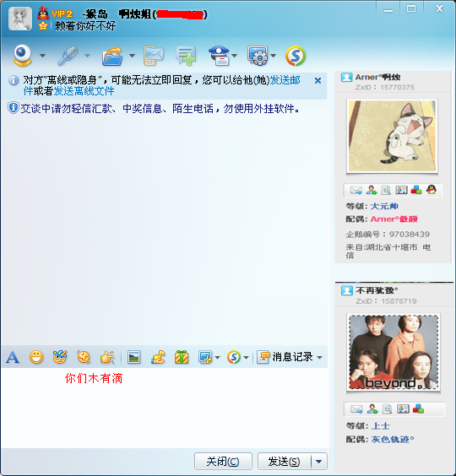
Task: Click colored blocks icon under beyond picture
Action: [x=418, y=409]
